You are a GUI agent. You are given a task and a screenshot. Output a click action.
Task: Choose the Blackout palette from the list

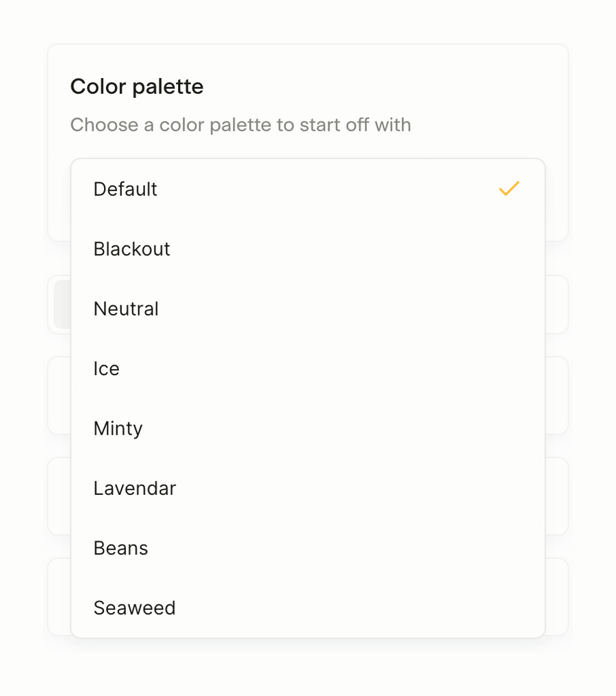click(131, 249)
